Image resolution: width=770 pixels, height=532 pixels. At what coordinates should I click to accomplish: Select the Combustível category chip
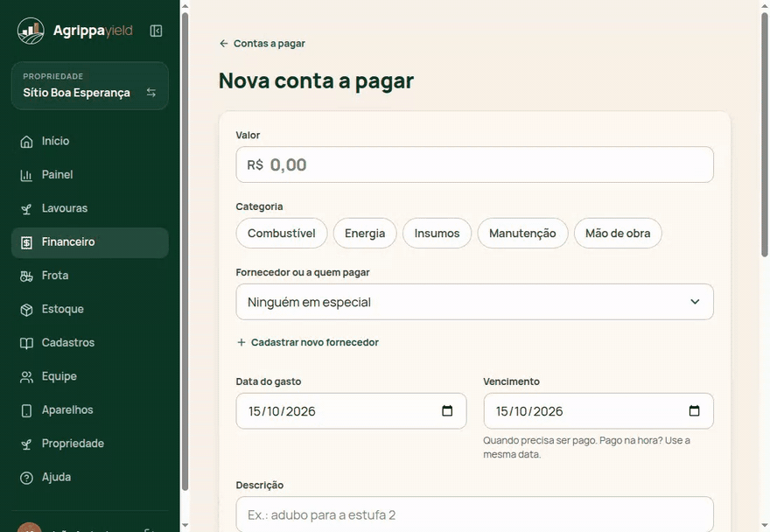tap(282, 234)
